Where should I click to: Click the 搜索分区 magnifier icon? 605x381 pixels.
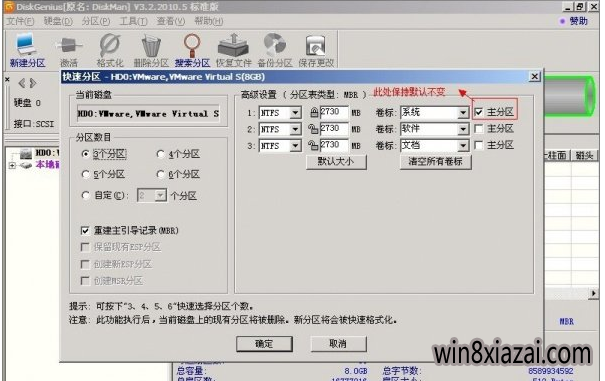click(192, 45)
